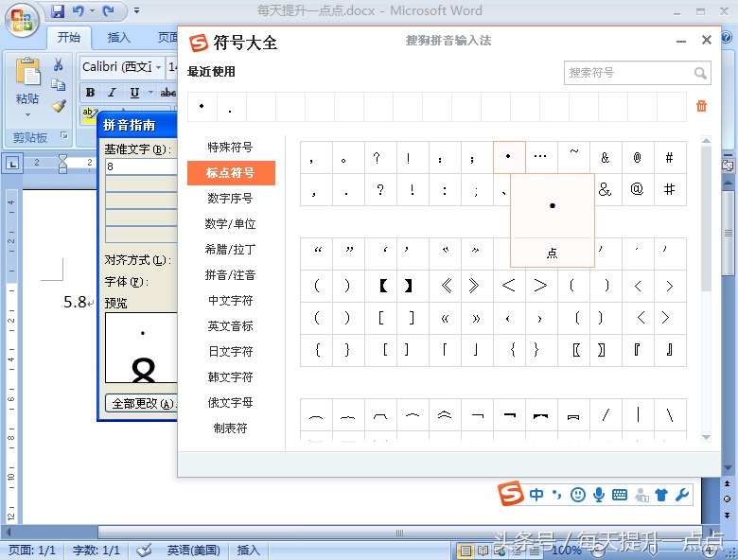738x560 pixels.
Task: Select the 数学/单位 symbol category
Action: (231, 224)
